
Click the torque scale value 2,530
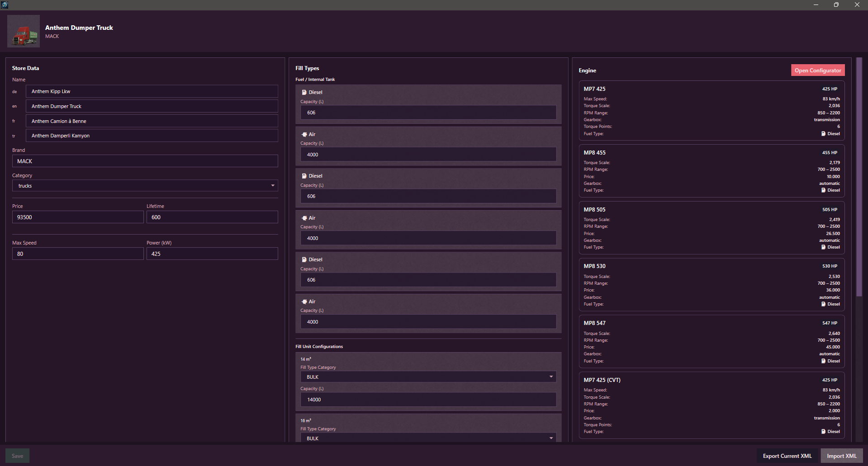pyautogui.click(x=835, y=277)
